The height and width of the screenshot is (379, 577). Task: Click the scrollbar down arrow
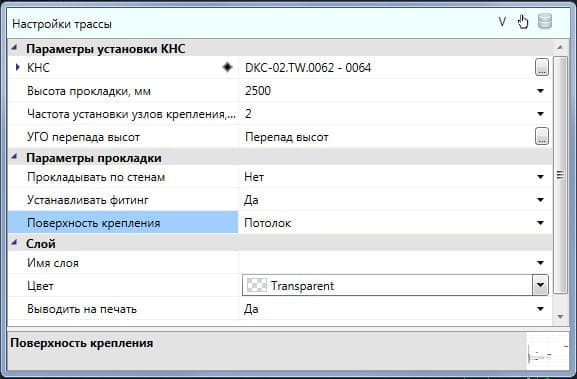560,316
